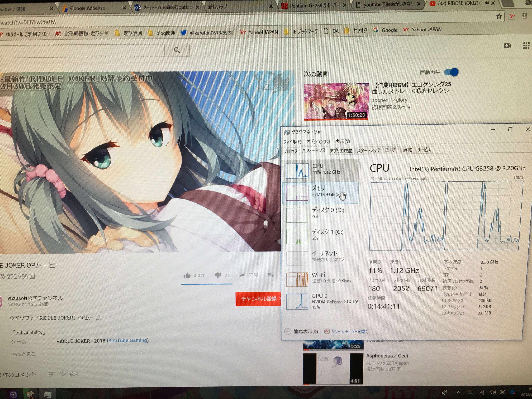Image resolution: width=532 pixels, height=399 pixels.
Task: Open the Twitter @kuruton0618 bookmark
Action: click(207, 32)
